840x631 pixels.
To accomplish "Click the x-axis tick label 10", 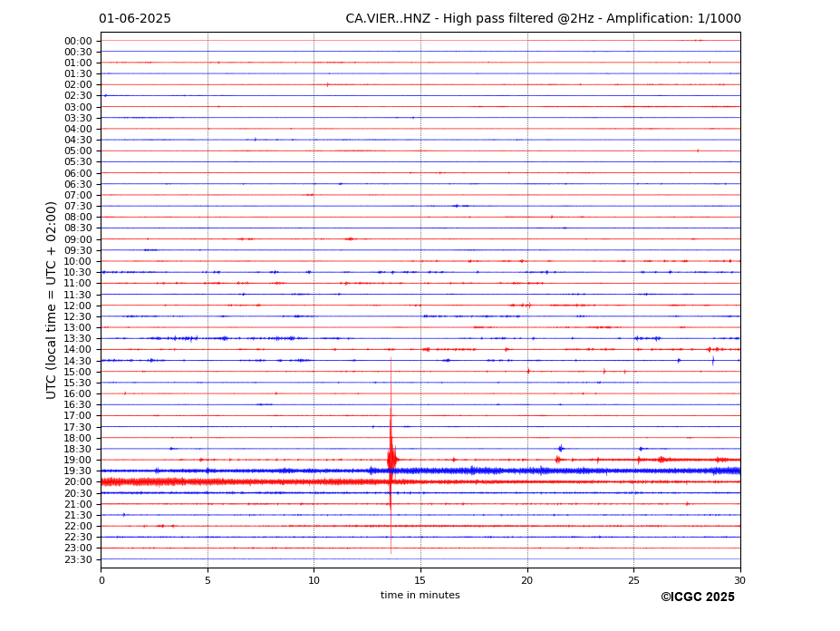I will [314, 580].
